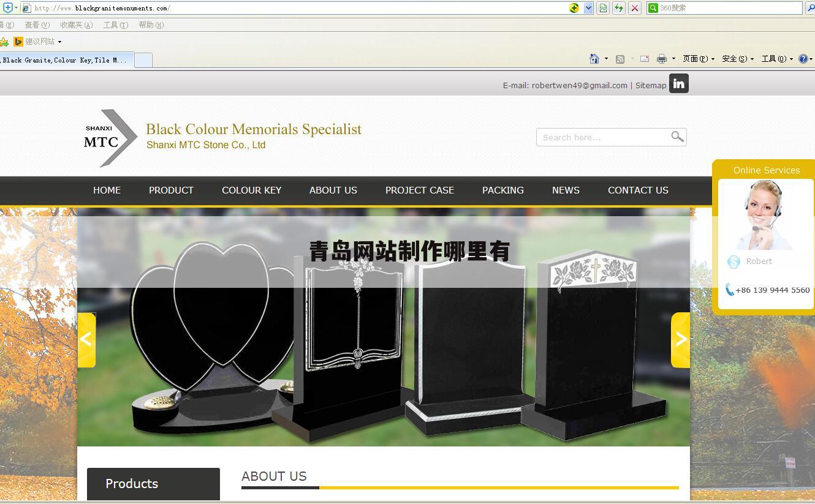Click the magnifier icon in site search
This screenshot has height=504, width=815.
[677, 137]
